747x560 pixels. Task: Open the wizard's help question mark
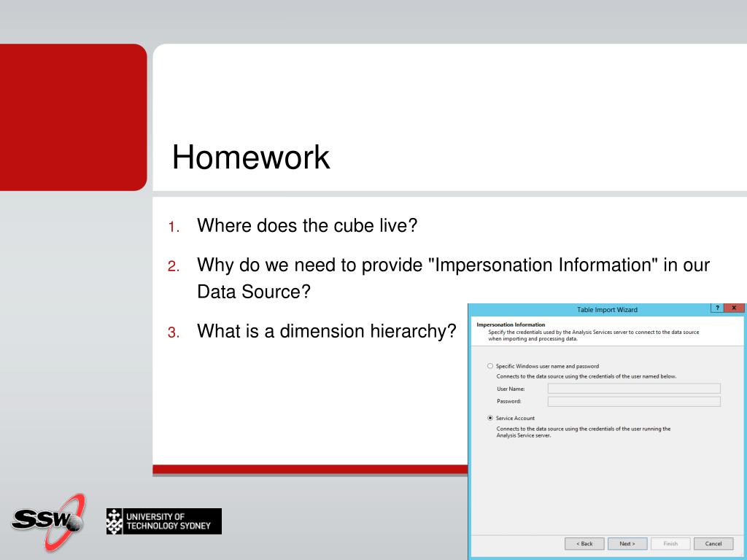tap(717, 308)
